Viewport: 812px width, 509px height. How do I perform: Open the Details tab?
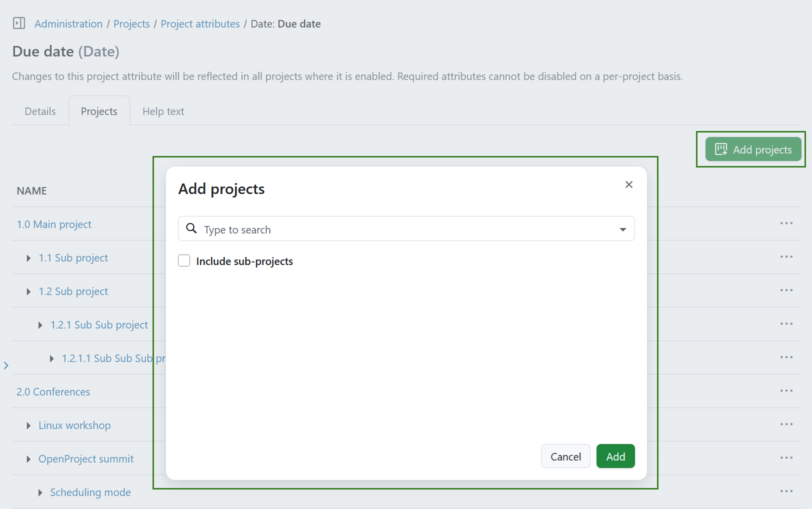tap(39, 111)
